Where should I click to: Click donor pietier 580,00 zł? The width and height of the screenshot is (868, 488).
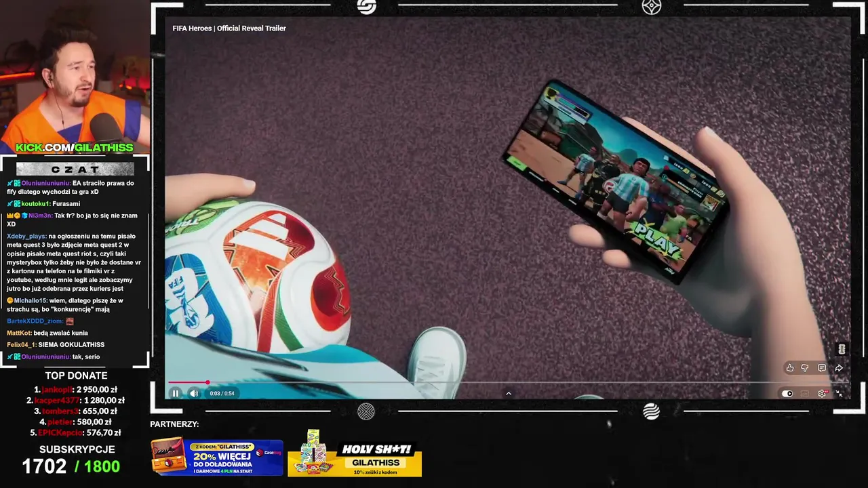point(75,422)
